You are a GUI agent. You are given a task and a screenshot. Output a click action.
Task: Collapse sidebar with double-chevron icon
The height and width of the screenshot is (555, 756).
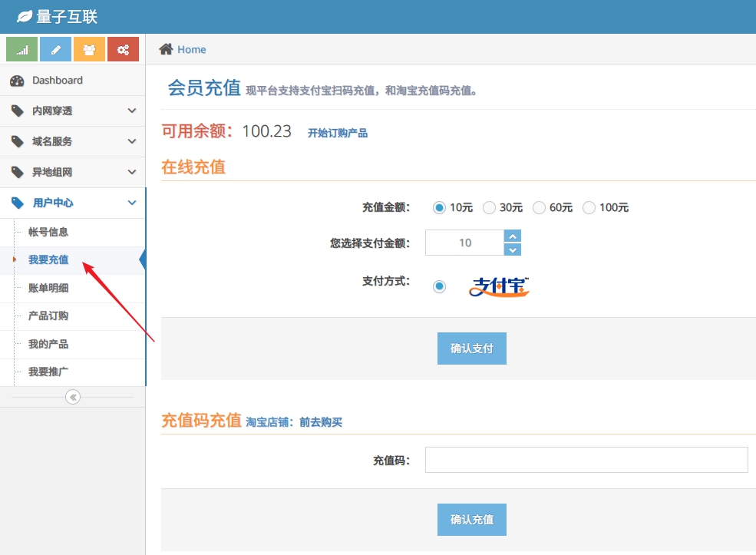73,397
